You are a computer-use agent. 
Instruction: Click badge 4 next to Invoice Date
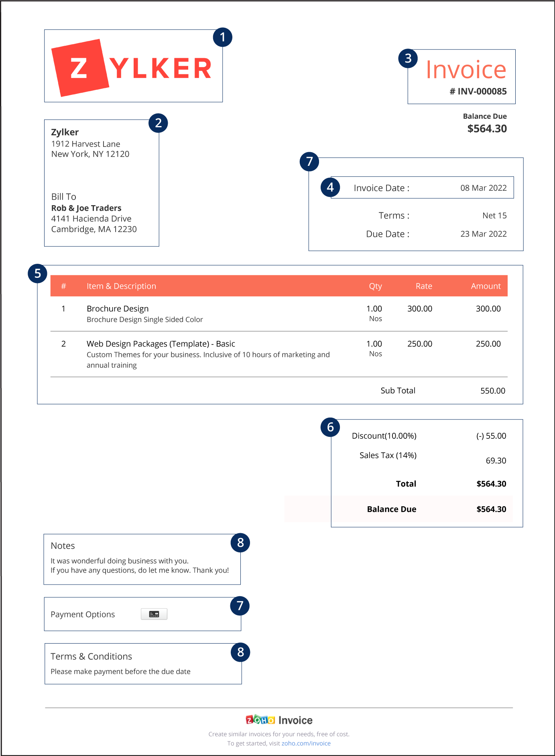coord(330,187)
